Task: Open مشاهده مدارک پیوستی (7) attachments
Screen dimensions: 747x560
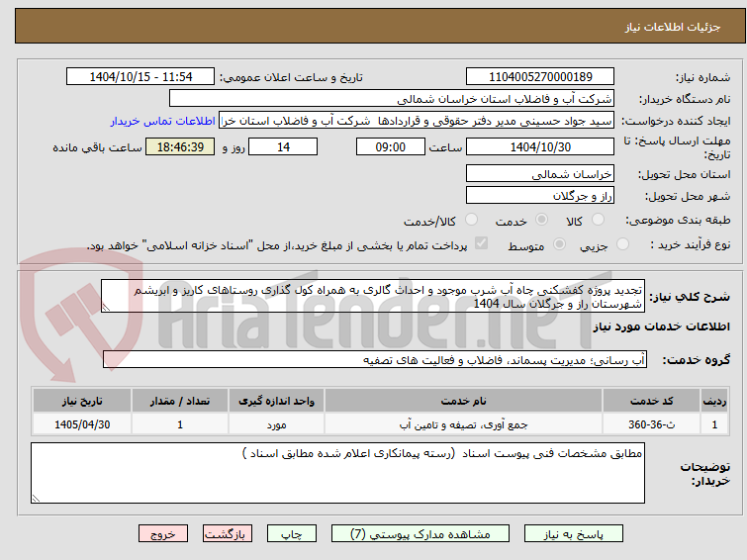Action: click(420, 534)
